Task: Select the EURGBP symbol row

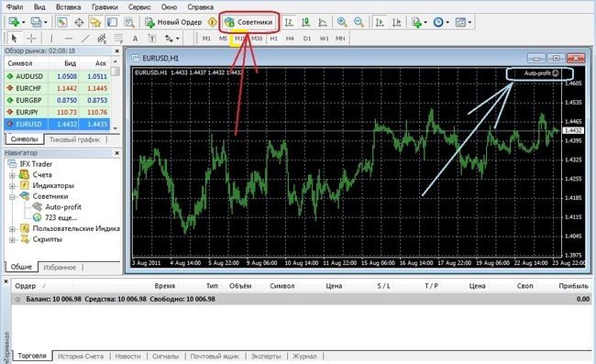Action: [x=57, y=100]
